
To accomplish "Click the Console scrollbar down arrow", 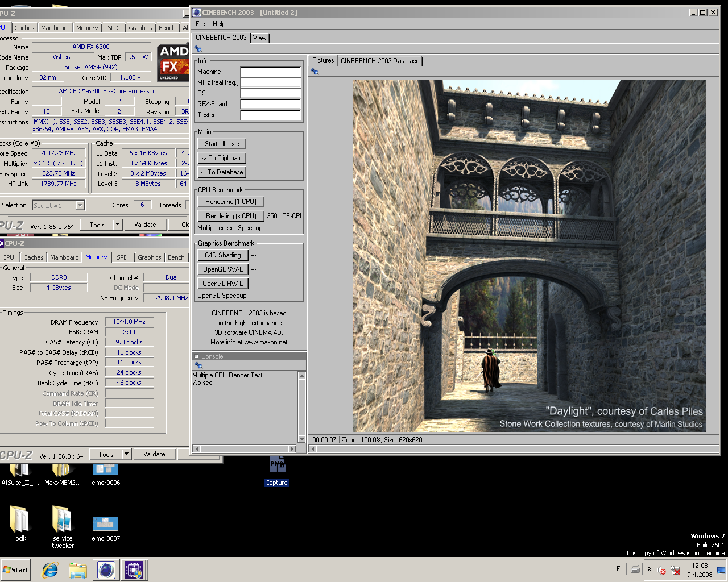I will pyautogui.click(x=301, y=439).
